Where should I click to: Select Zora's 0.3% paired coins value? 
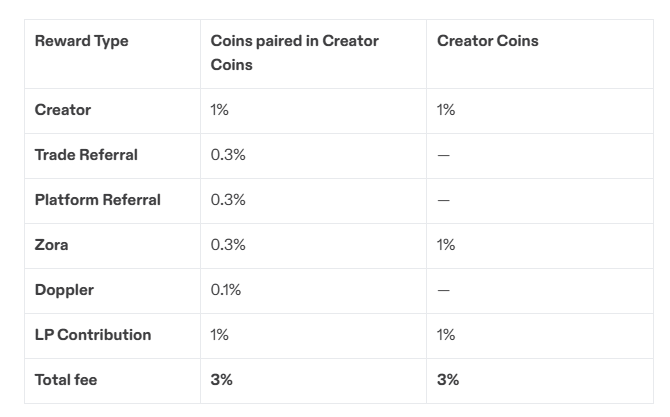(x=228, y=245)
